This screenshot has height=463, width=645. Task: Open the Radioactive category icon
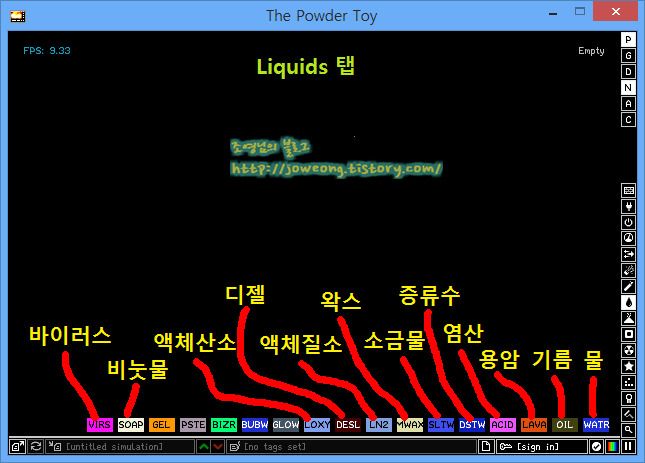pos(628,350)
